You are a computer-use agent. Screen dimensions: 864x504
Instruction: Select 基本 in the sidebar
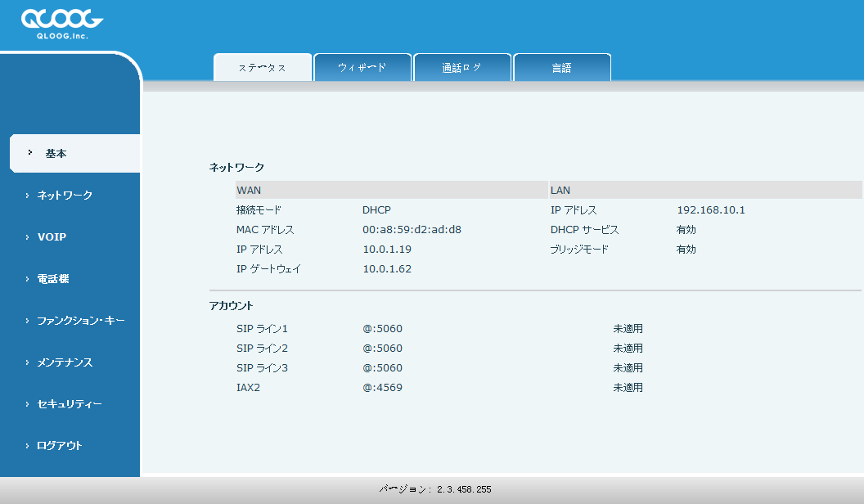(x=56, y=154)
